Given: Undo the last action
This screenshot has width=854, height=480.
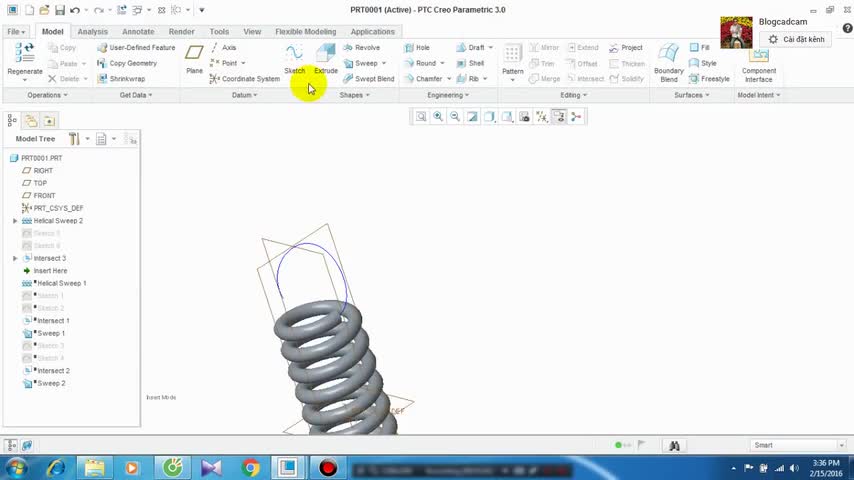Looking at the screenshot, I should (75, 10).
